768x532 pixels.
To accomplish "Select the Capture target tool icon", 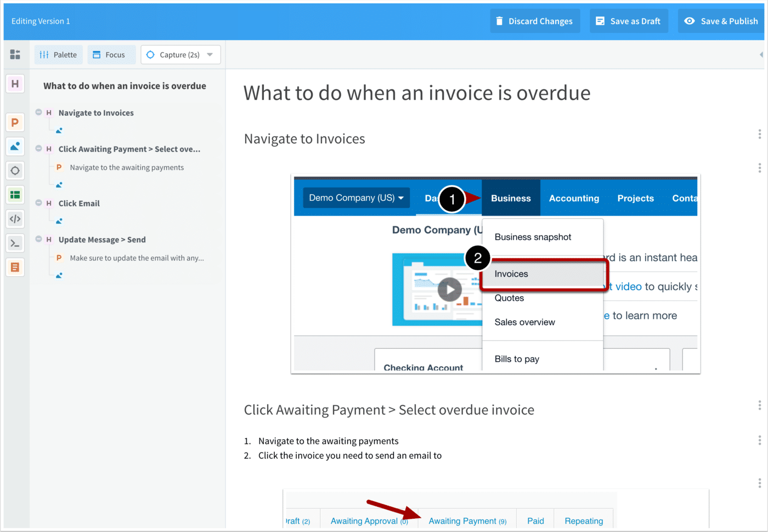I will coord(15,170).
